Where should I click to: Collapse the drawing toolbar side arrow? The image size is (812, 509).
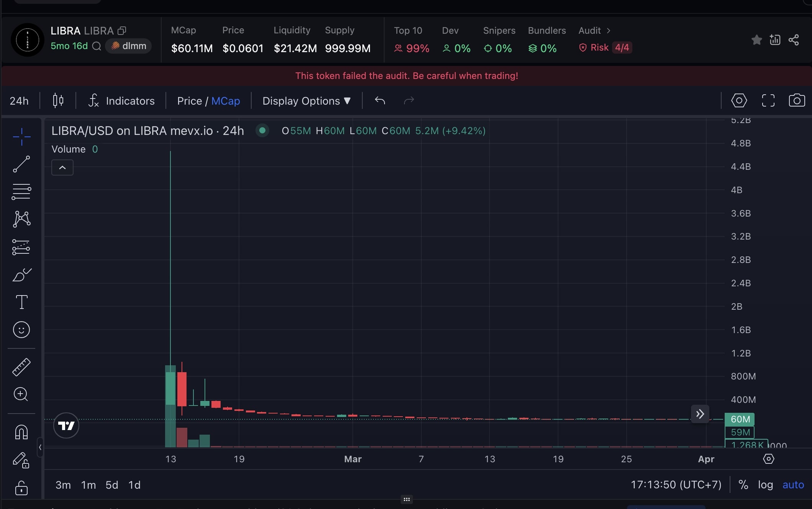pos(40,447)
